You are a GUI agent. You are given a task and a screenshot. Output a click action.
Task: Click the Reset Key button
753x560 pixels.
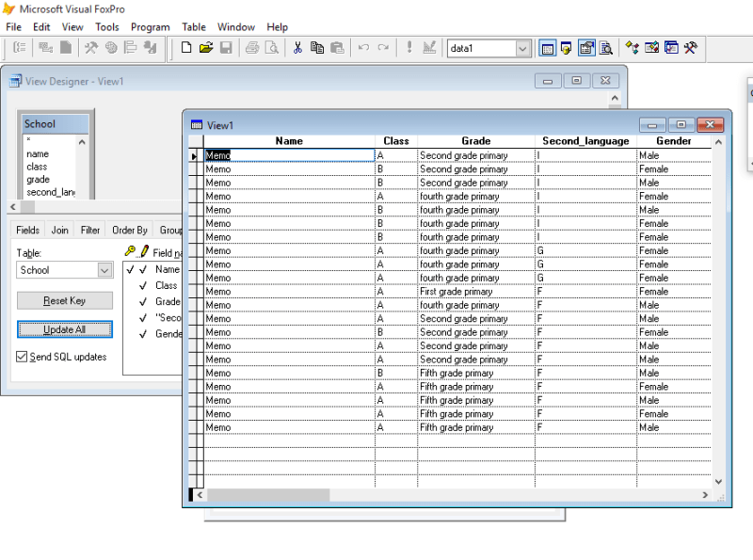pos(65,300)
